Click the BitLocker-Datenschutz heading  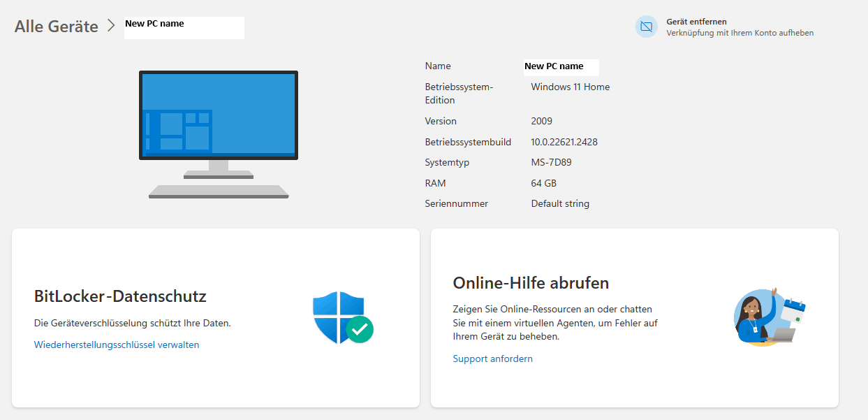(x=120, y=296)
